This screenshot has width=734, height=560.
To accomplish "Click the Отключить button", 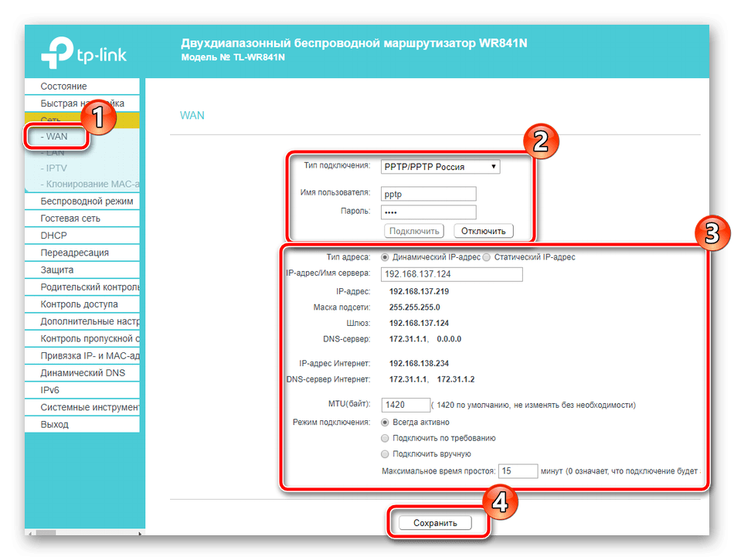I will click(x=483, y=231).
